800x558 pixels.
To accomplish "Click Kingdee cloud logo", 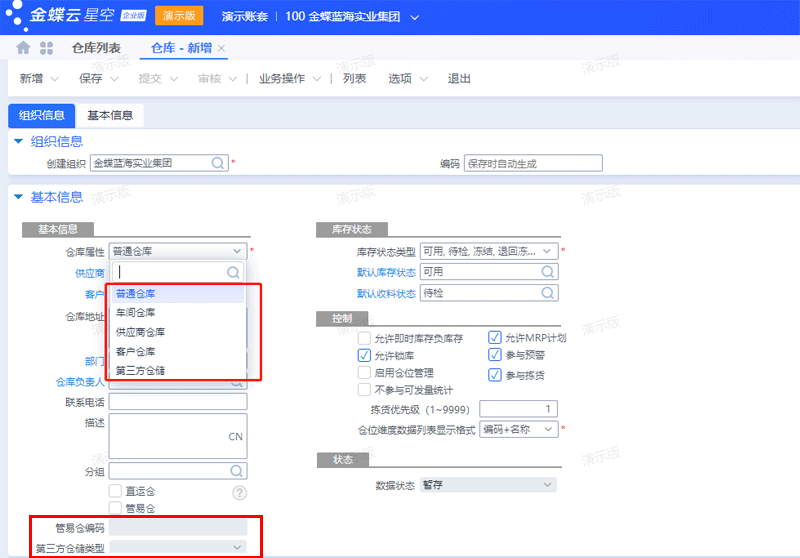I will [x=76, y=15].
